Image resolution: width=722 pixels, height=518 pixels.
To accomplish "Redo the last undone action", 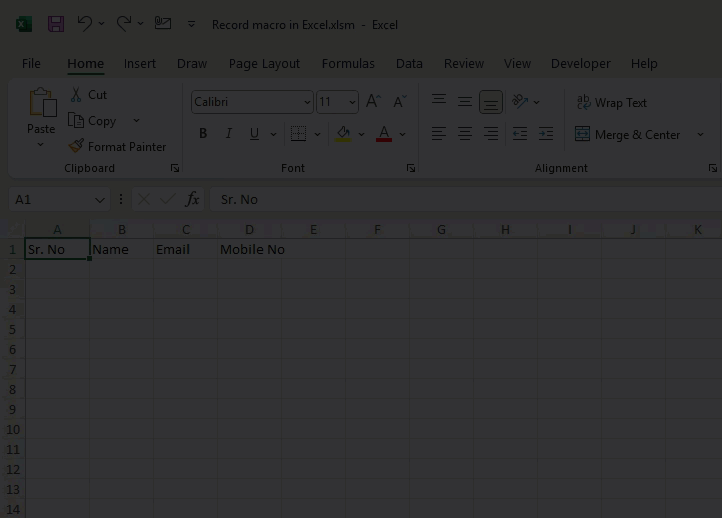I will 123,23.
